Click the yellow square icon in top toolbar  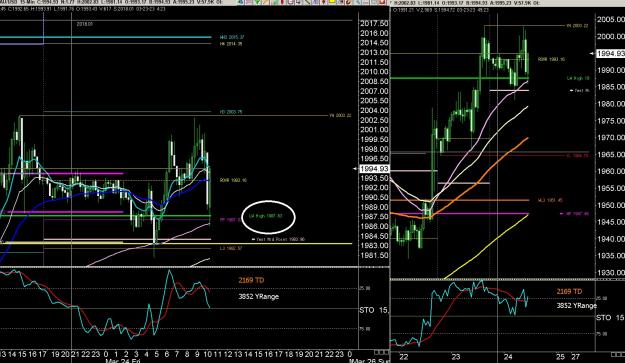click(331, 2)
